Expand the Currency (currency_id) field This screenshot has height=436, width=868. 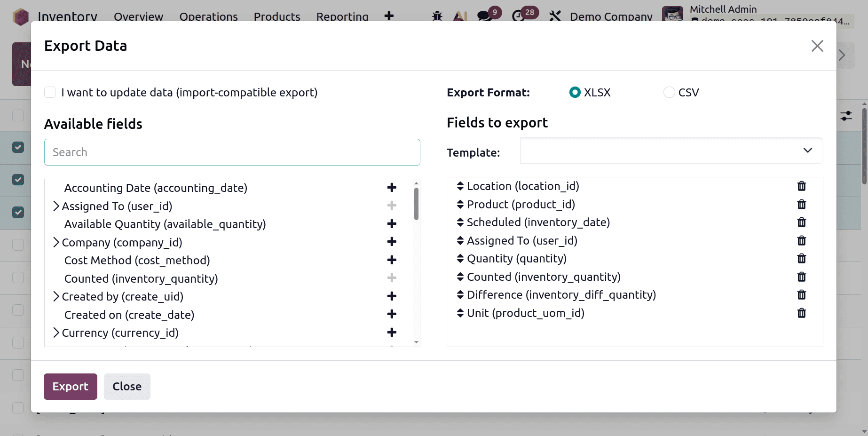point(56,332)
